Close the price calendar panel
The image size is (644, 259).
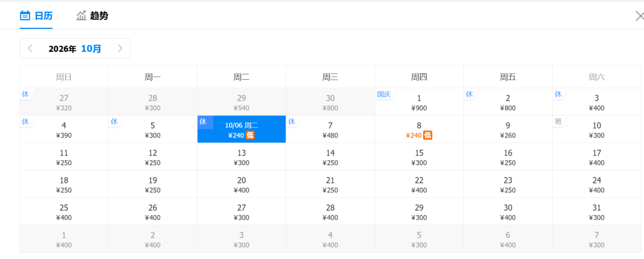(639, 17)
